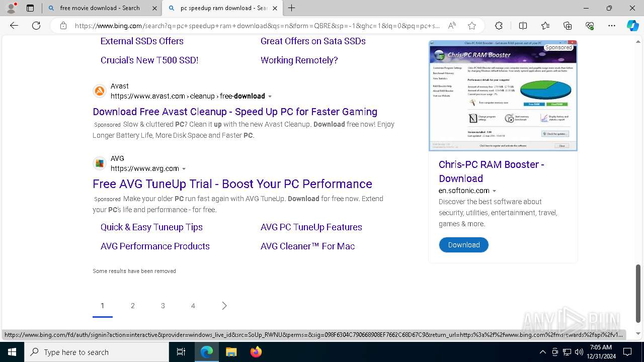This screenshot has height=362, width=644.
Task: Open Split screen icon
Action: tap(523, 26)
